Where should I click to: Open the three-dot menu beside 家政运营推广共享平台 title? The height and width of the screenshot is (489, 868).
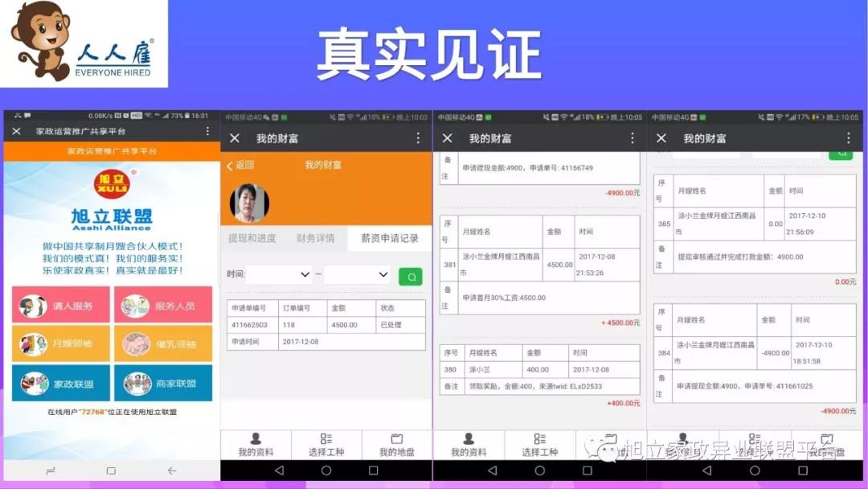point(207,131)
